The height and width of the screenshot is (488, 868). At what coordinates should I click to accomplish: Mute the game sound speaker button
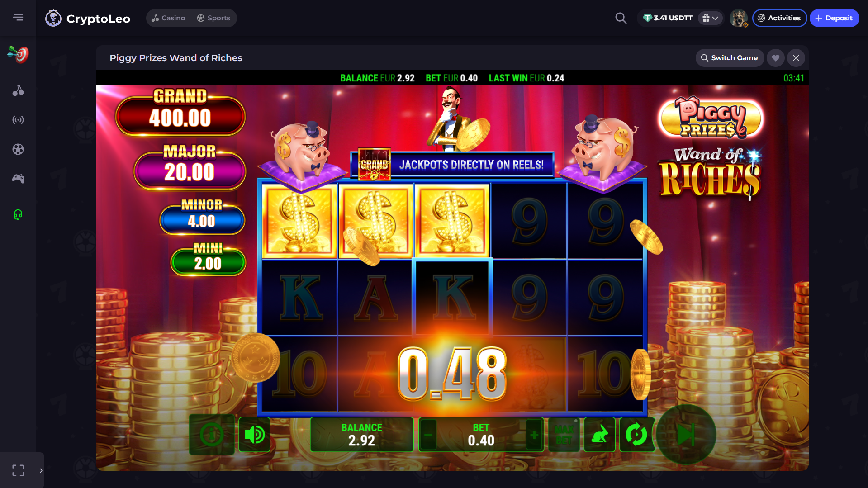pos(254,435)
